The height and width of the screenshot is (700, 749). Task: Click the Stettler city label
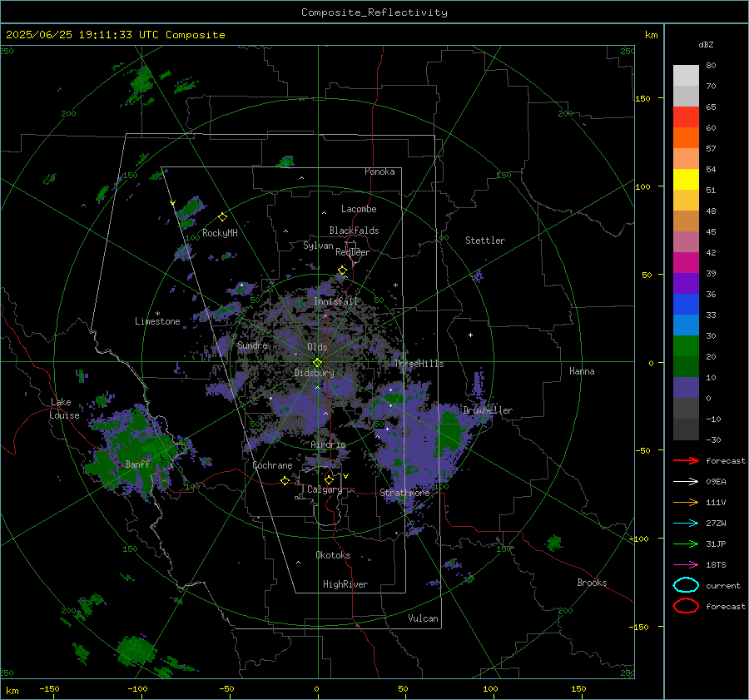point(485,241)
